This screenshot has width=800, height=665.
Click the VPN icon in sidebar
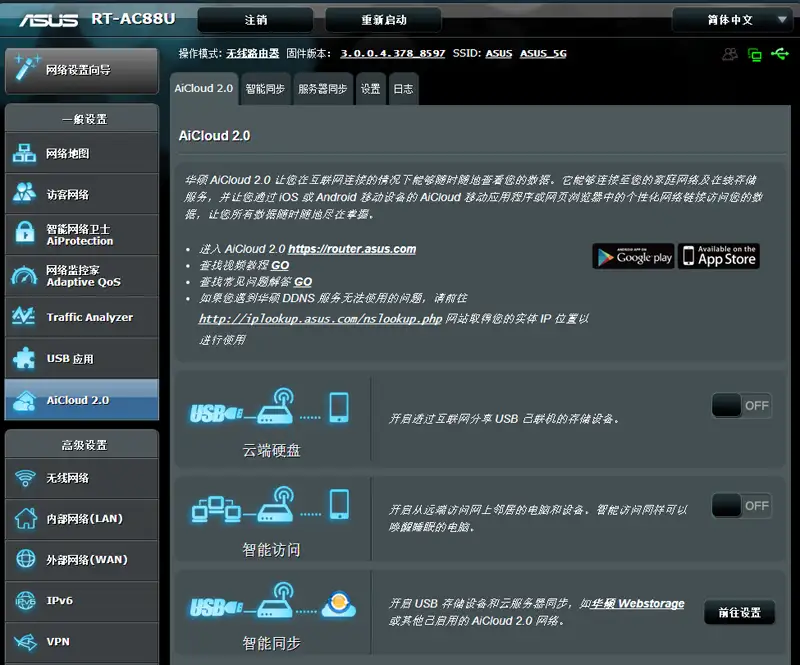[x=26, y=642]
